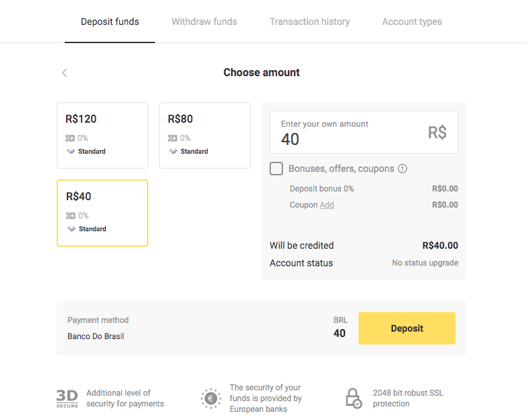Click the info icon beside Bonuses, offers, coupons
The image size is (527, 420).
[x=402, y=169]
